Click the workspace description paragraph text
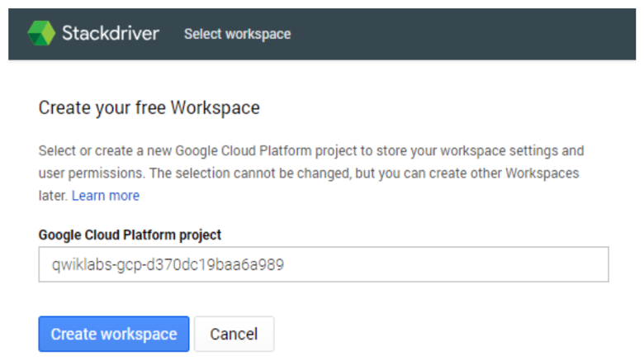Viewport: 644px width, 361px height. pyautogui.click(x=311, y=173)
